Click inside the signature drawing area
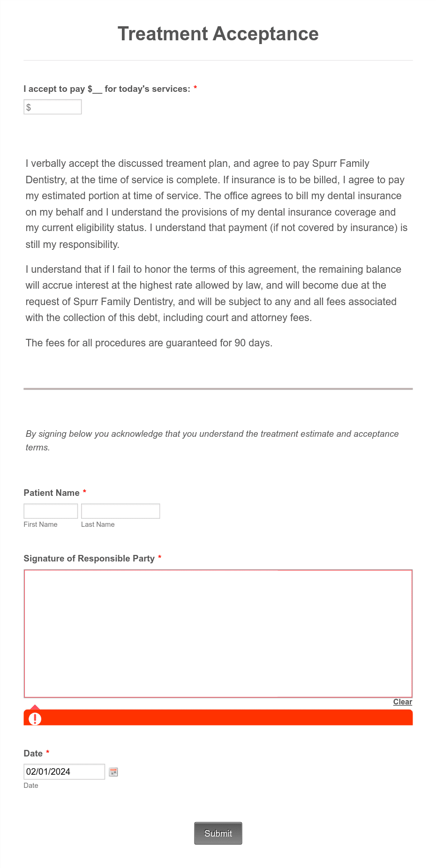This screenshot has width=436, height=868. pyautogui.click(x=218, y=633)
